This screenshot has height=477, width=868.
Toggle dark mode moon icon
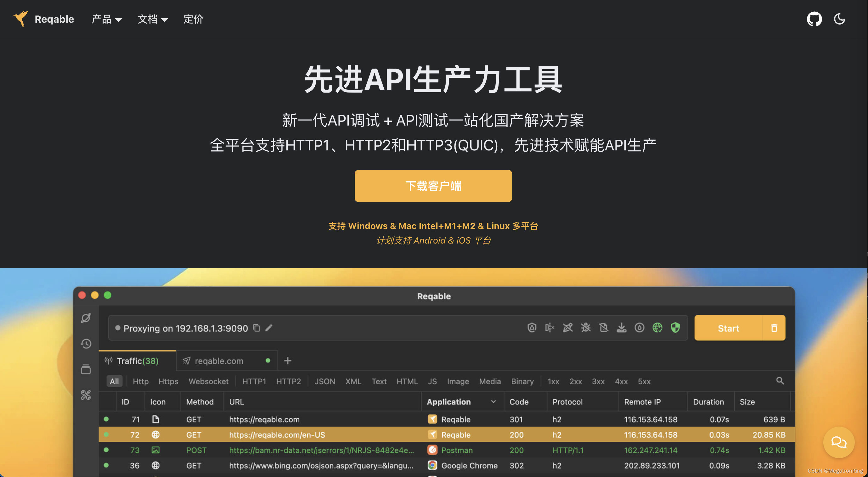[839, 19]
